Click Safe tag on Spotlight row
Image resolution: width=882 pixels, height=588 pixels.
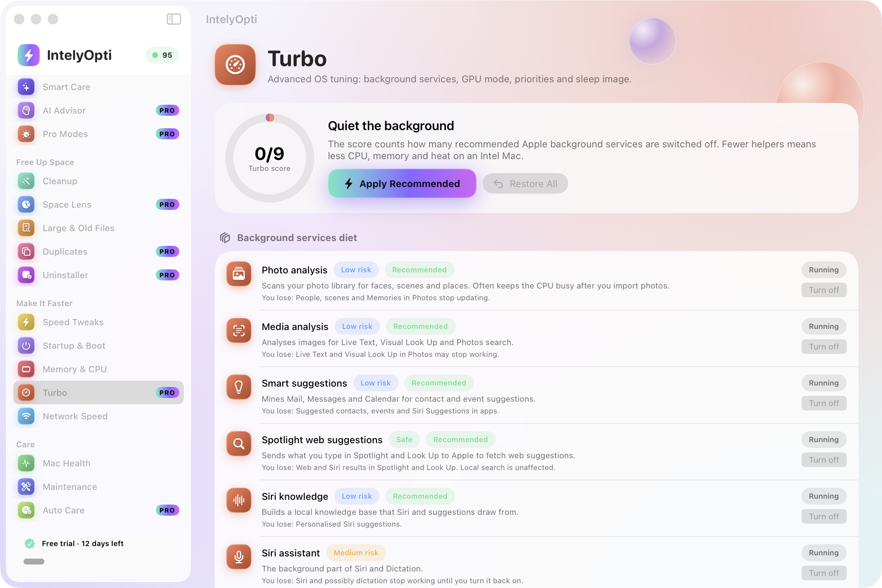(x=404, y=440)
